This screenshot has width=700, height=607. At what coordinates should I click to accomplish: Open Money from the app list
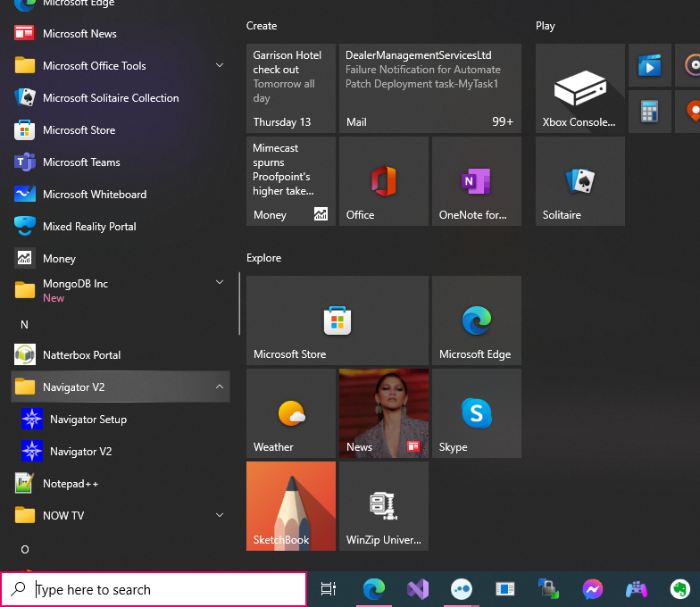pos(120,259)
